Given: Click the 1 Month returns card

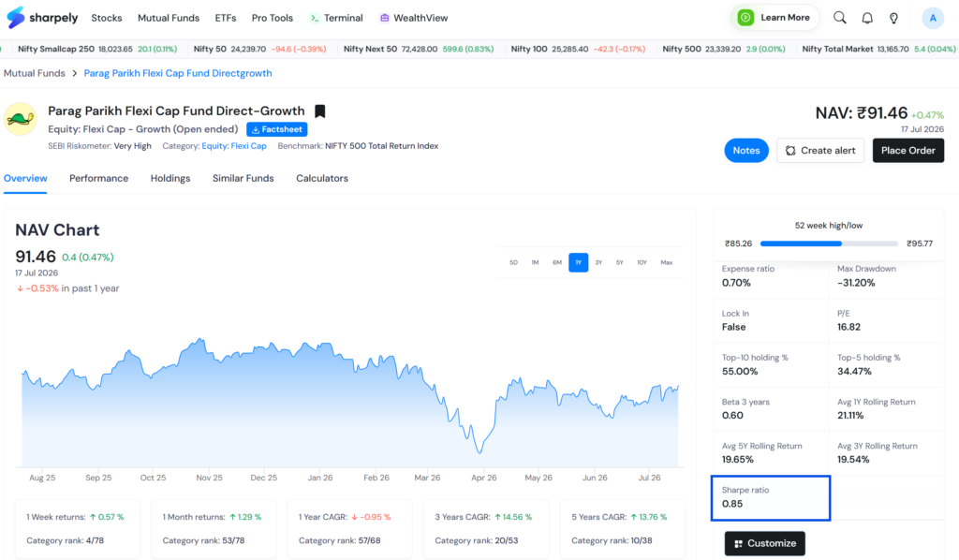Looking at the screenshot, I should tap(214, 529).
